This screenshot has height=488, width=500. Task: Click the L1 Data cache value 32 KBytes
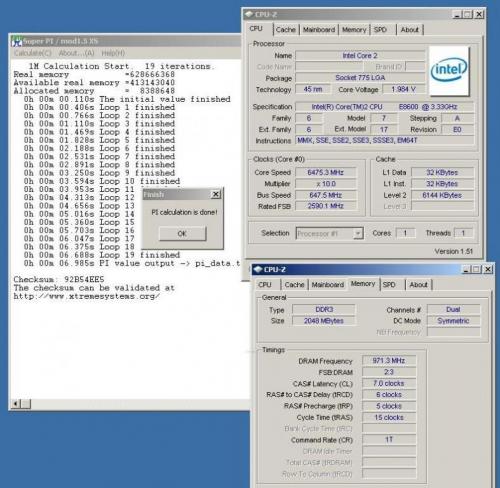point(442,172)
